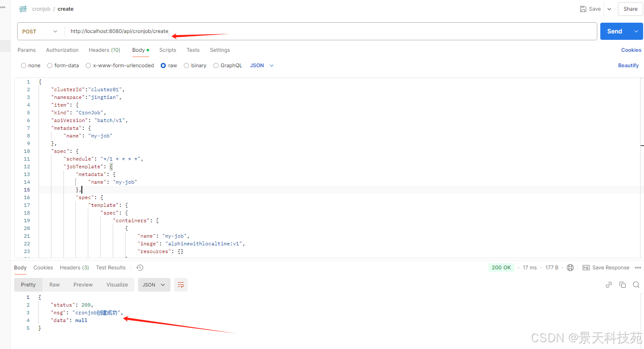Click the "apiVersion" line in body

(x=90, y=120)
